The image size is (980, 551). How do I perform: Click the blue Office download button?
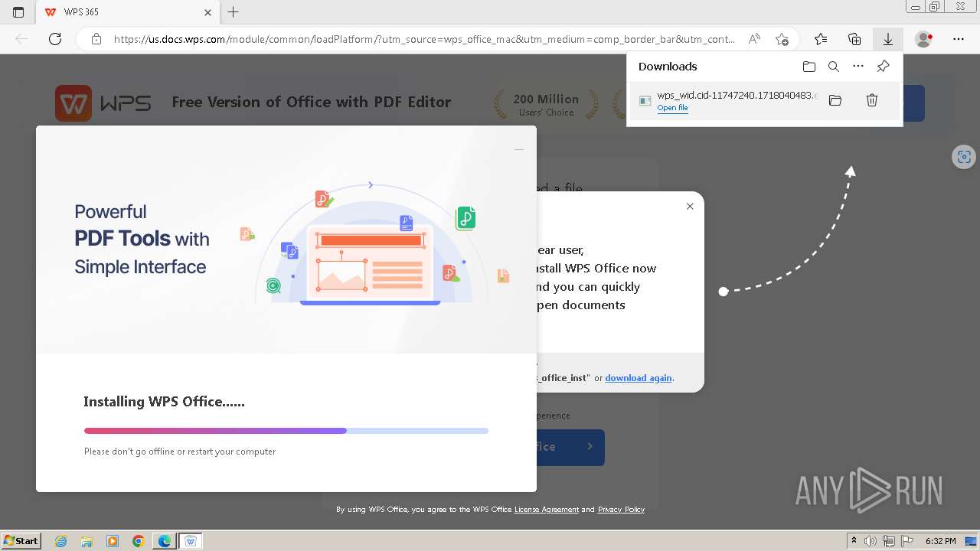pos(570,447)
